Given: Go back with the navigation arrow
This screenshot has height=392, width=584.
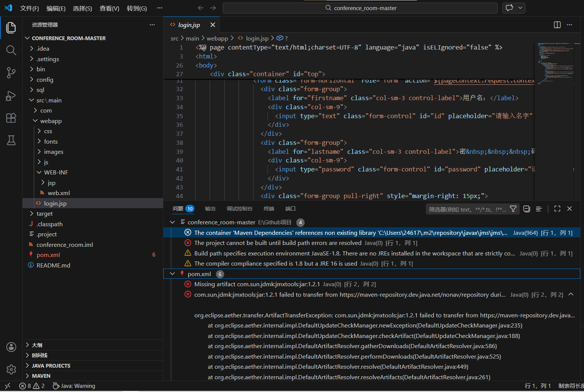Looking at the screenshot, I should 201,8.
